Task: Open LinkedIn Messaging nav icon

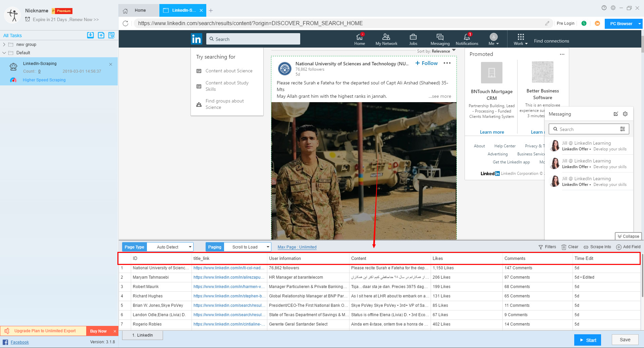Action: [440, 39]
